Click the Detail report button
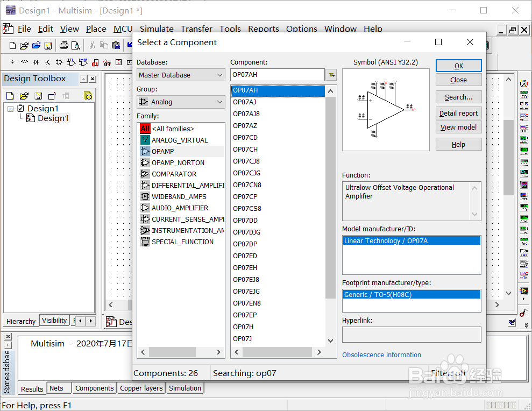 [x=458, y=114]
